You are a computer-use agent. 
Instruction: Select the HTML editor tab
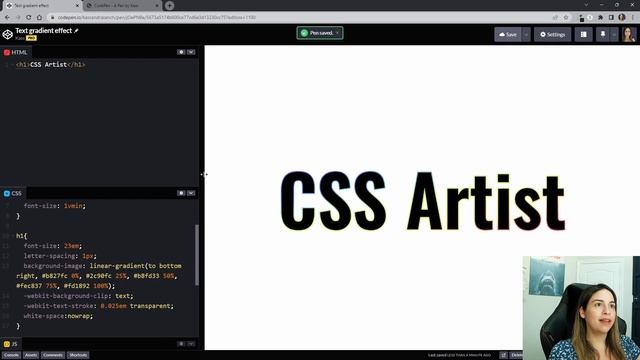click(x=16, y=52)
